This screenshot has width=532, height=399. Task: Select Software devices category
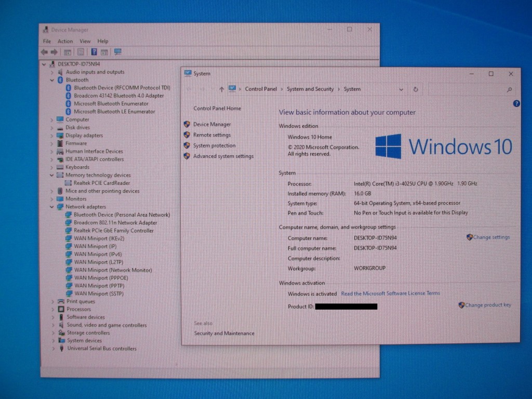(x=86, y=317)
